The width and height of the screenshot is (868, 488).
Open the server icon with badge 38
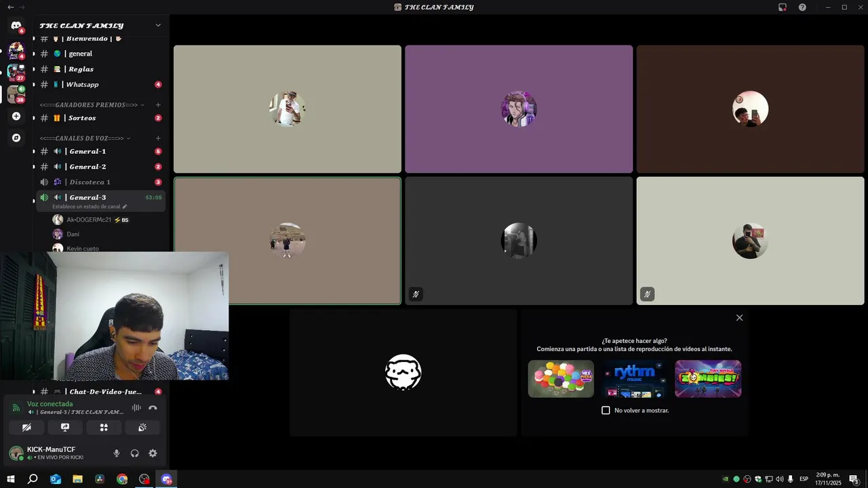pos(16,94)
